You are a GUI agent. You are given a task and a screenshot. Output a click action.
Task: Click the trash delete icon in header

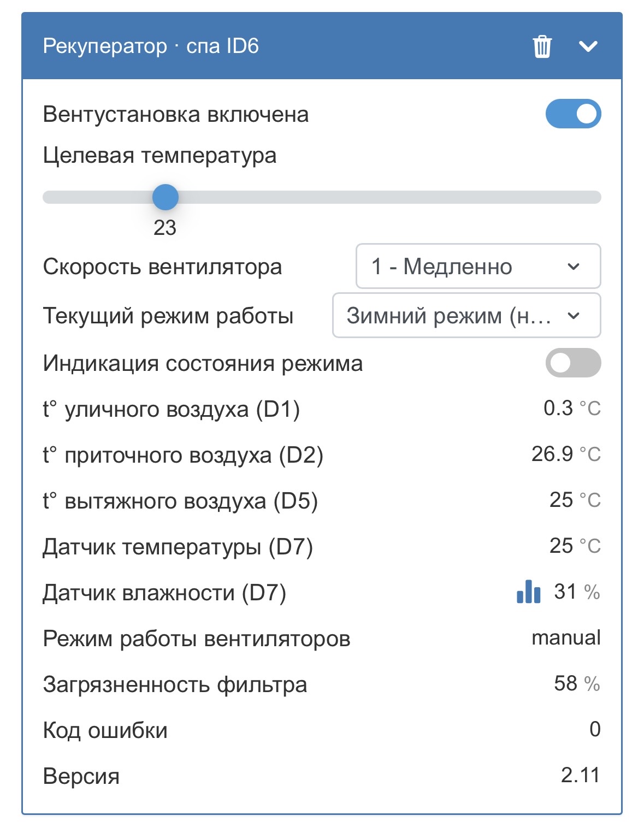(x=542, y=46)
